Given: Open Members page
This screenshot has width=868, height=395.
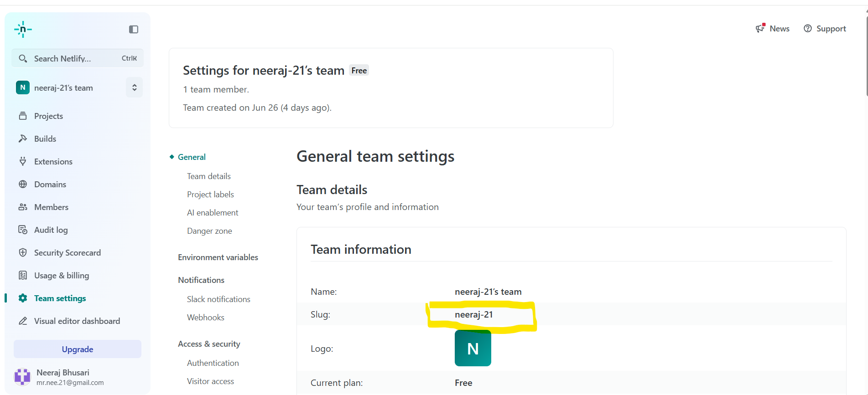Looking at the screenshot, I should tap(51, 207).
